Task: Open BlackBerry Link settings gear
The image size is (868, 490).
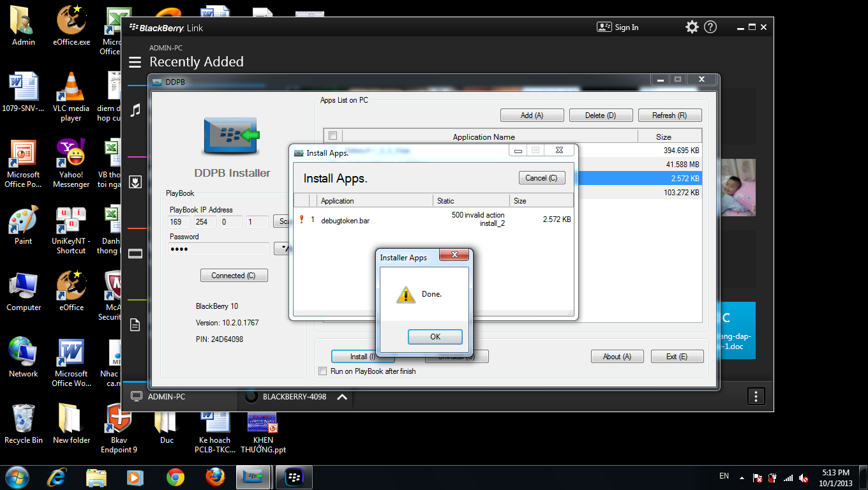Action: pyautogui.click(x=692, y=27)
